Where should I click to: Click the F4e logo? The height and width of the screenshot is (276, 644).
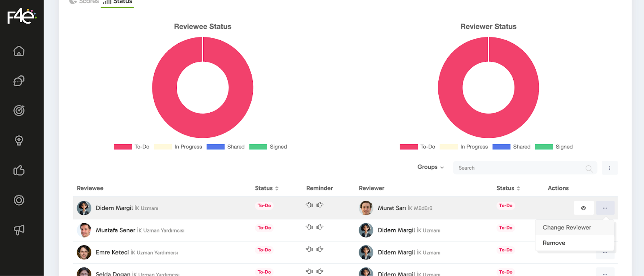[22, 17]
